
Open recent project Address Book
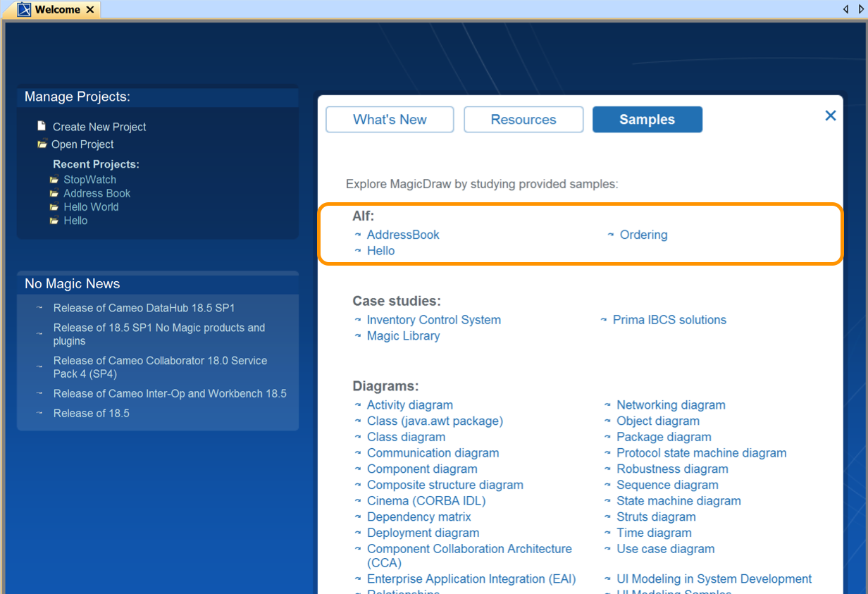97,193
